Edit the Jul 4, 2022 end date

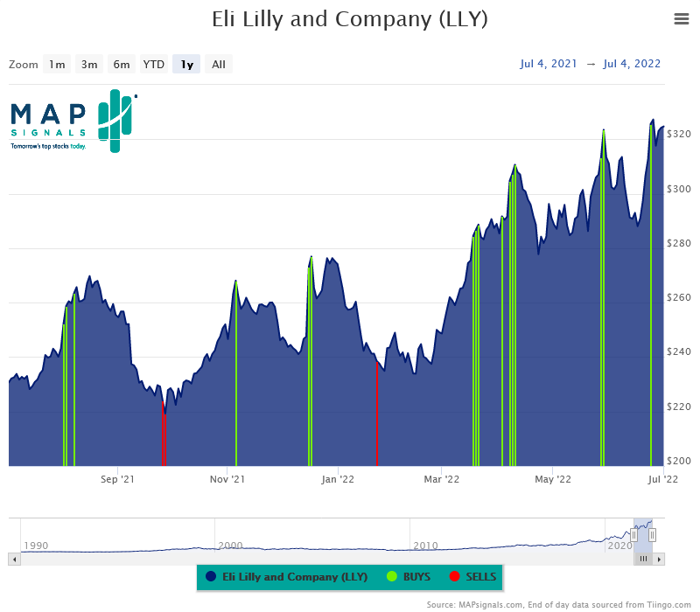[x=632, y=64]
